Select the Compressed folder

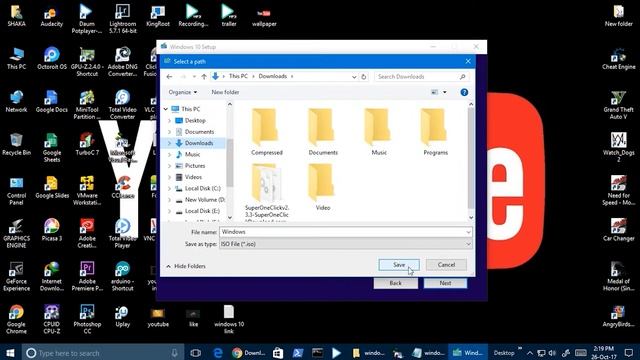(267, 132)
